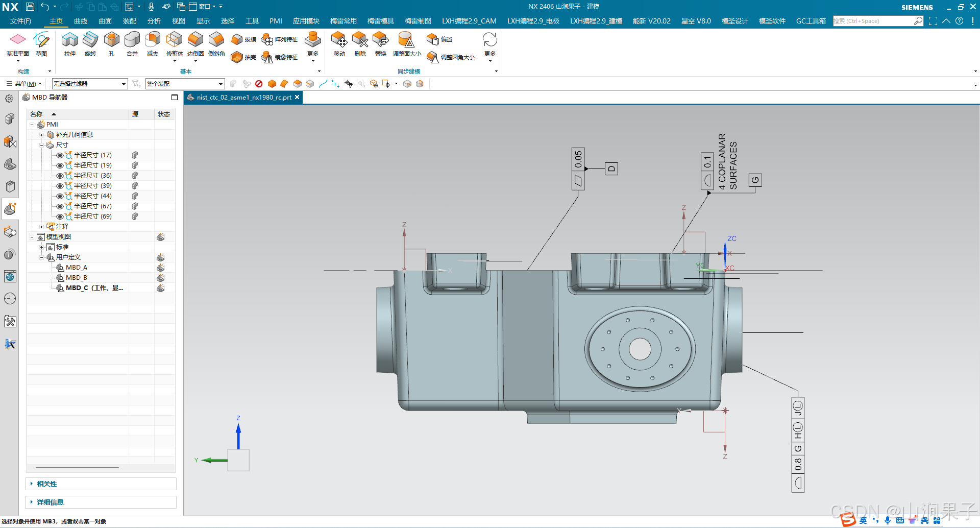Viewport: 980px width, 528px height.
Task: Click the red deselect-all icon in selection bar
Action: (259, 84)
